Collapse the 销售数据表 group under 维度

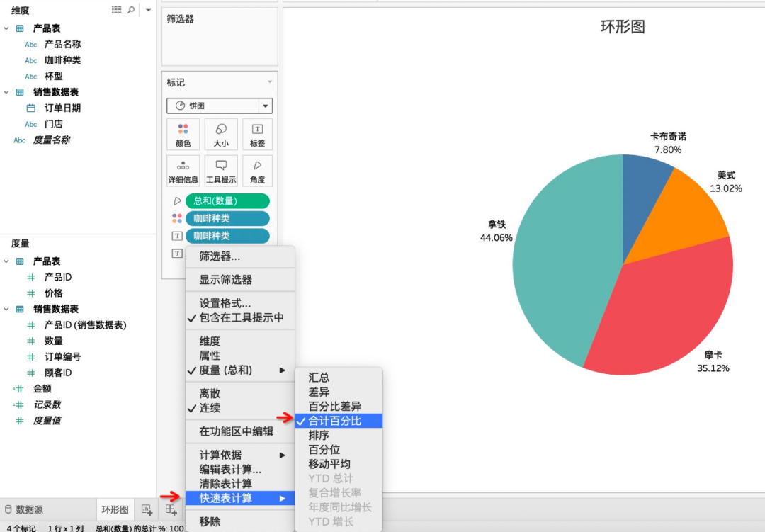point(6,92)
